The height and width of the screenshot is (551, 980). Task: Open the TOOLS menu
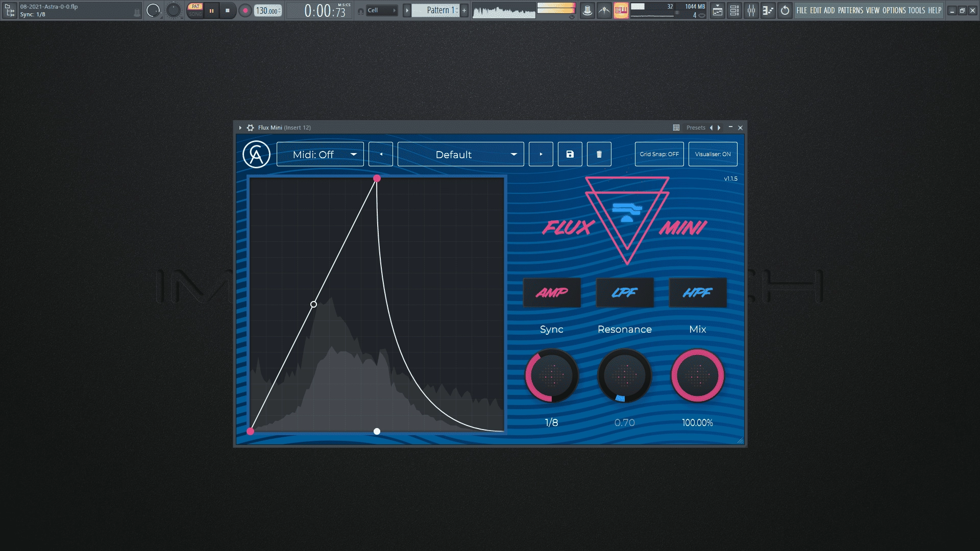click(x=917, y=10)
